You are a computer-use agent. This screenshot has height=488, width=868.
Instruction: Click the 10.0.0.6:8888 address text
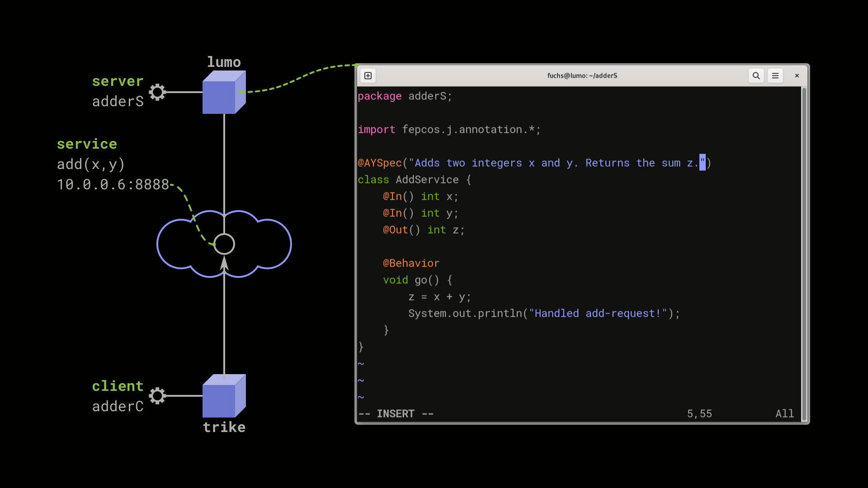(x=114, y=184)
